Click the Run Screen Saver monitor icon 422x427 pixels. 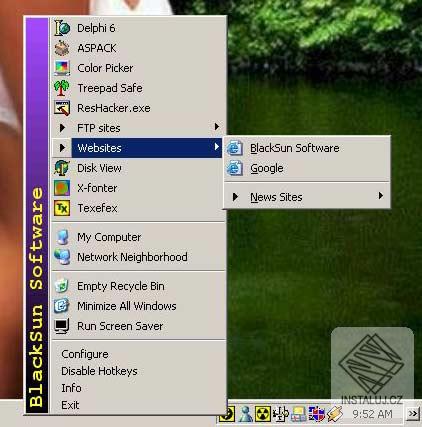click(62, 326)
